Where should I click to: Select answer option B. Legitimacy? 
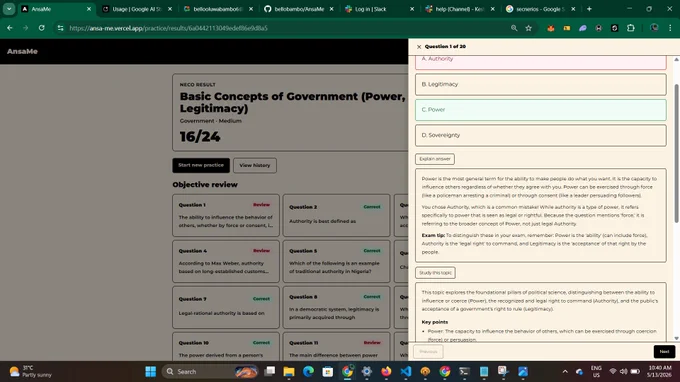click(x=540, y=84)
